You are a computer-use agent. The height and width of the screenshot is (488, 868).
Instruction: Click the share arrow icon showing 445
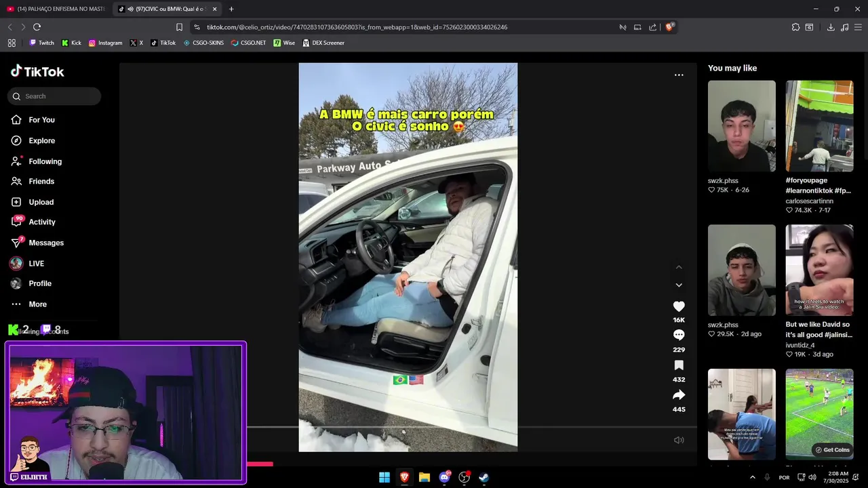(679, 395)
